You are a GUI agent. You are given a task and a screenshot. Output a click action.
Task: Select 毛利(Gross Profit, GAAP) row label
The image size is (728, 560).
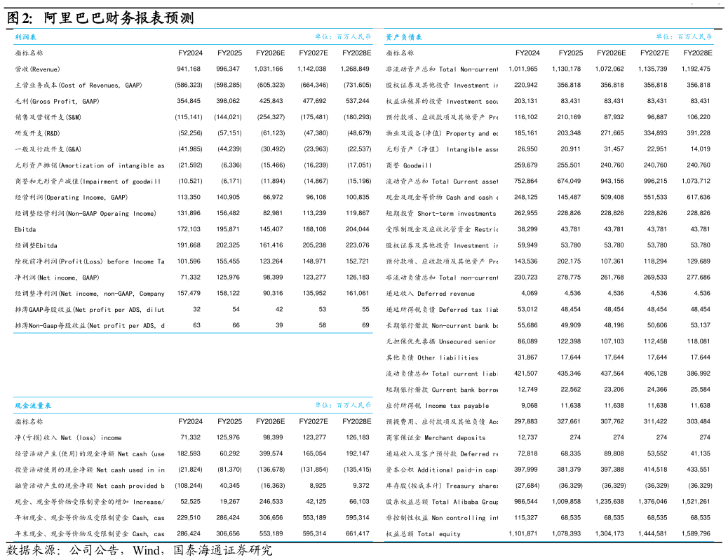click(x=57, y=101)
